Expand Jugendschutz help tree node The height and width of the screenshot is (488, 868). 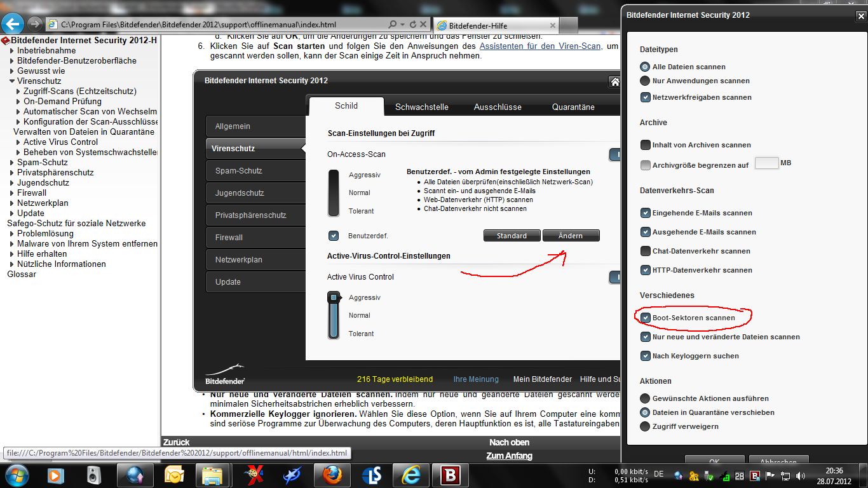click(x=11, y=183)
